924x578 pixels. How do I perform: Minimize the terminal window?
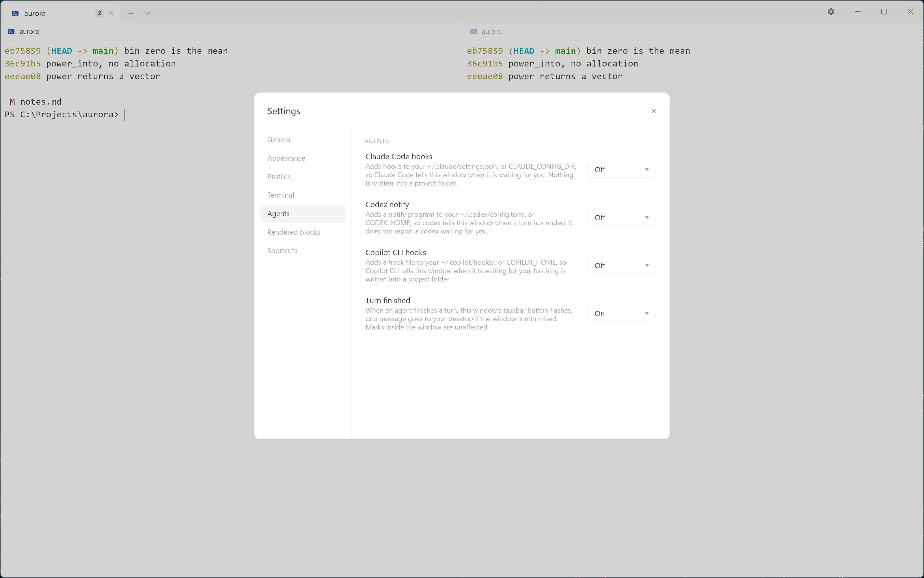[858, 12]
